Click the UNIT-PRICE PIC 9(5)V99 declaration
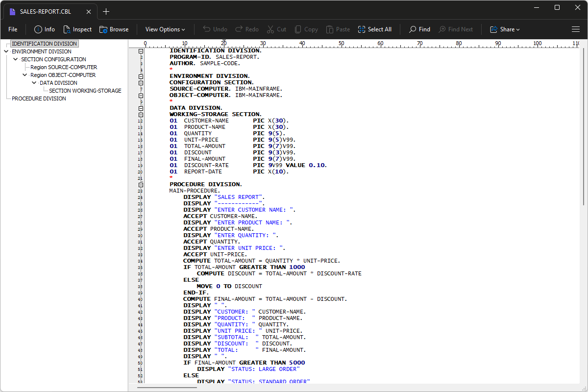Image resolution: width=588 pixels, height=392 pixels. click(233, 140)
